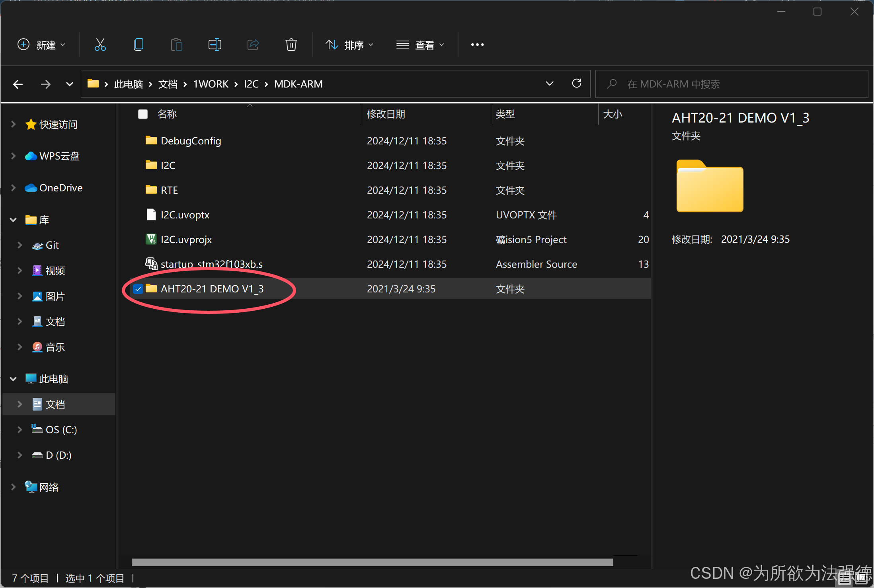Open the three-dots more options menu
874x588 pixels.
[477, 45]
